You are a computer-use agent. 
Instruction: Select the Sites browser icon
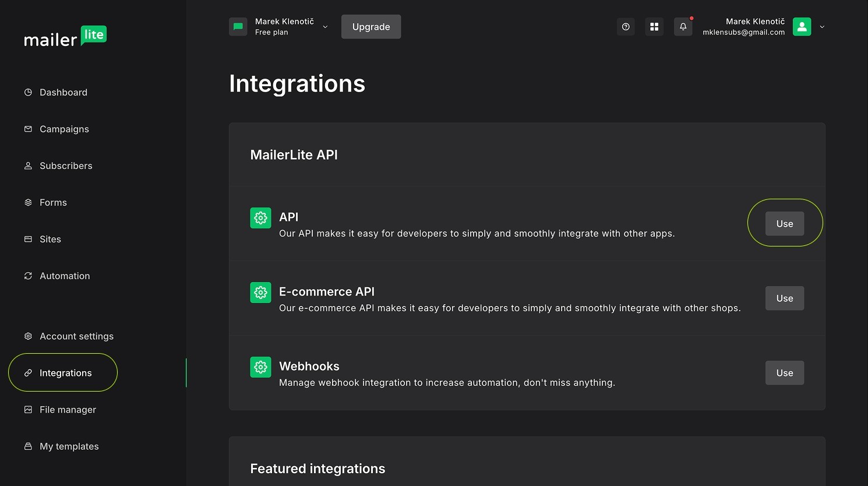click(x=28, y=239)
